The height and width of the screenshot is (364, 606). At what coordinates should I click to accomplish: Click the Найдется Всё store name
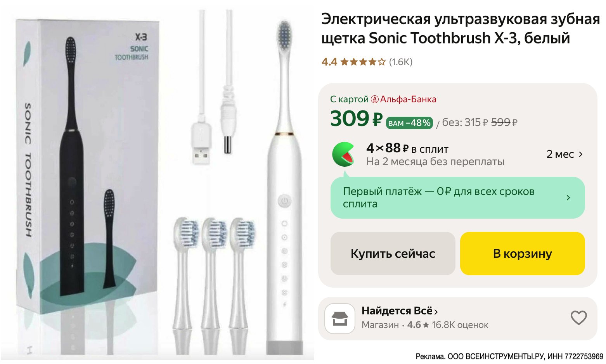[x=397, y=311]
